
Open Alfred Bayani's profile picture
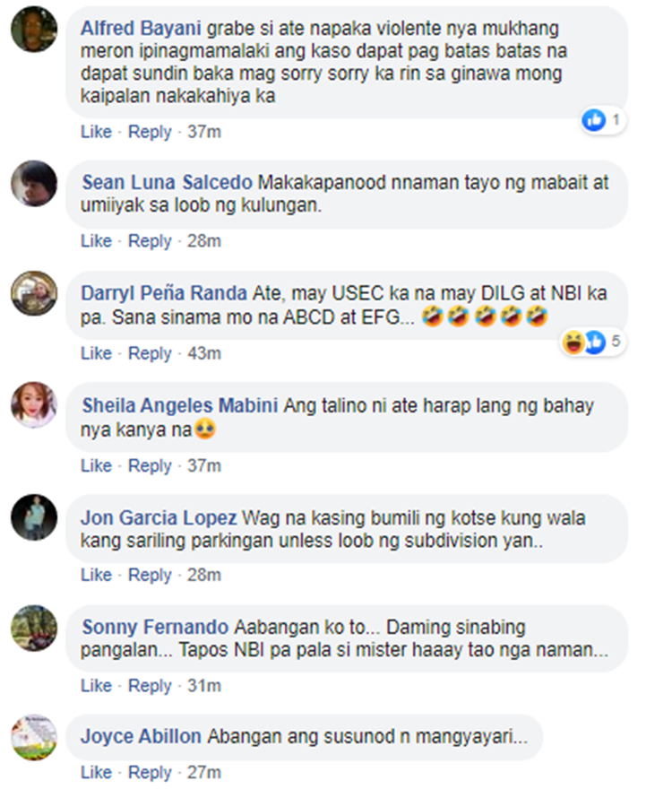point(34,29)
